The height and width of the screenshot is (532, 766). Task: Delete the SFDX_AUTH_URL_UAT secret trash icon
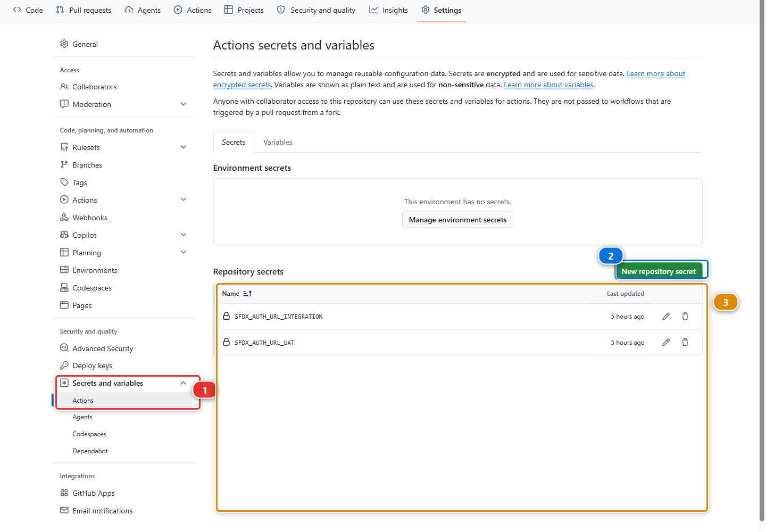[685, 343]
